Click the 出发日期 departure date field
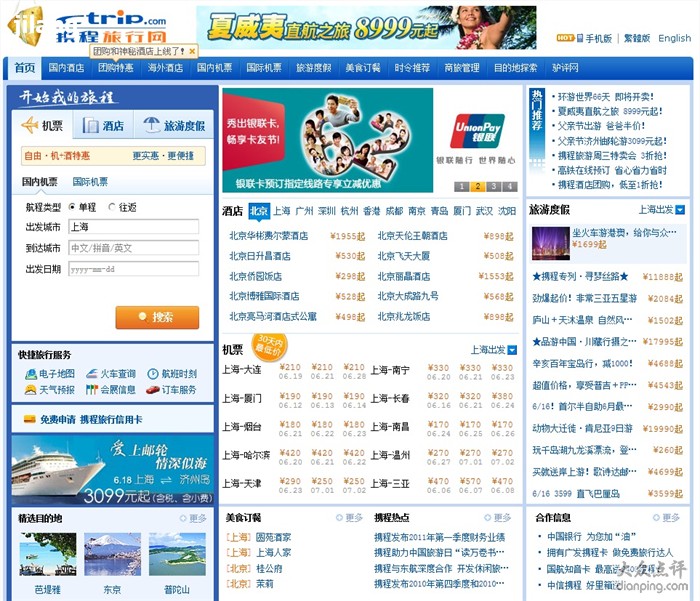Screen dimensions: 700x601 [x=133, y=269]
